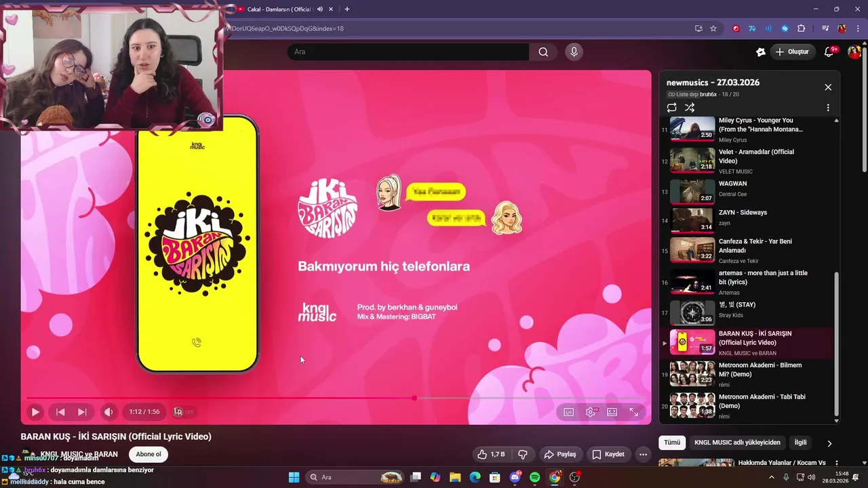868x488 pixels.
Task: Toggle the LR OFF extension button in player
Action: coord(183,411)
